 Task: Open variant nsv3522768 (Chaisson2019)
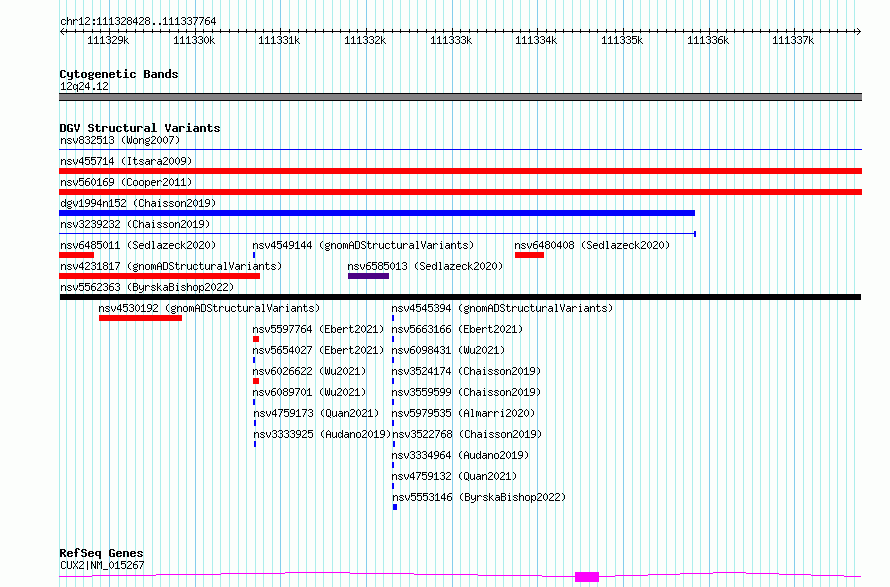[467, 434]
